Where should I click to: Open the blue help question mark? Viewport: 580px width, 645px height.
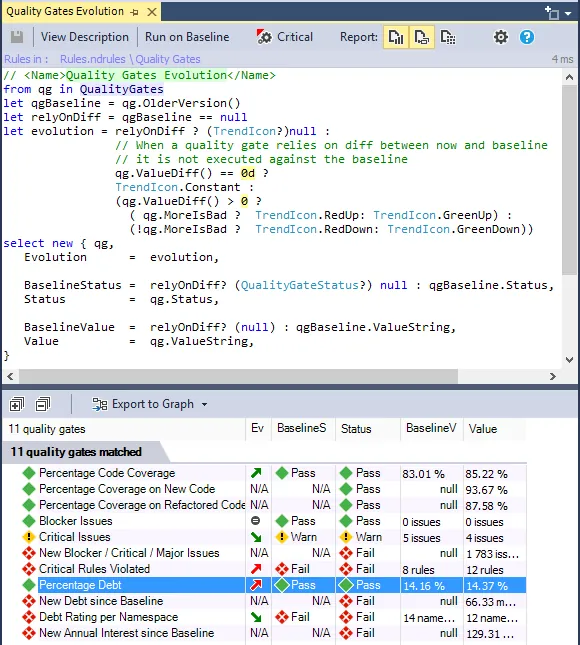tap(527, 37)
